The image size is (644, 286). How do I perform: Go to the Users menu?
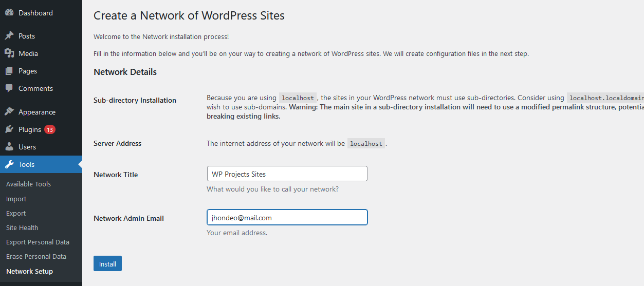[41, 147]
